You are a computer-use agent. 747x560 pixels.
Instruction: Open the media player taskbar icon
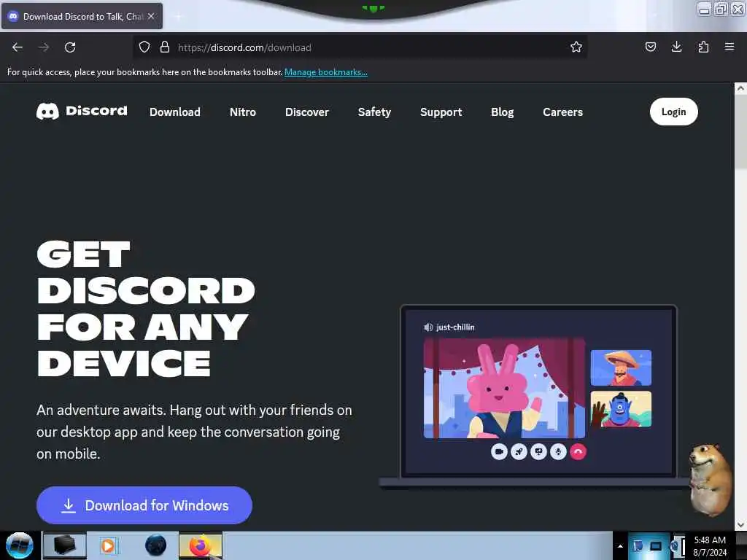click(x=108, y=545)
